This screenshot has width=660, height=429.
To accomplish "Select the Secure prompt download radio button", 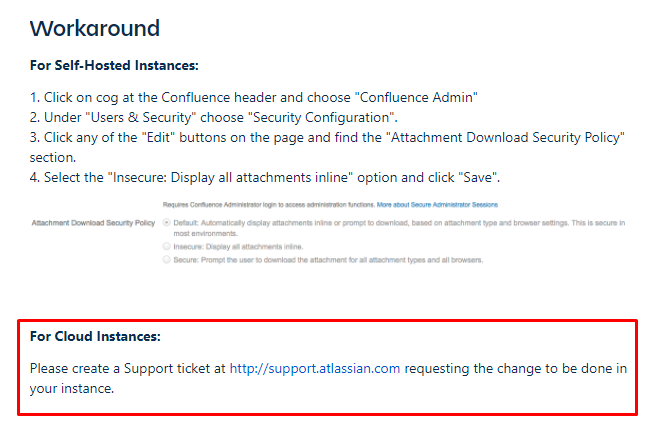I will point(167,259).
